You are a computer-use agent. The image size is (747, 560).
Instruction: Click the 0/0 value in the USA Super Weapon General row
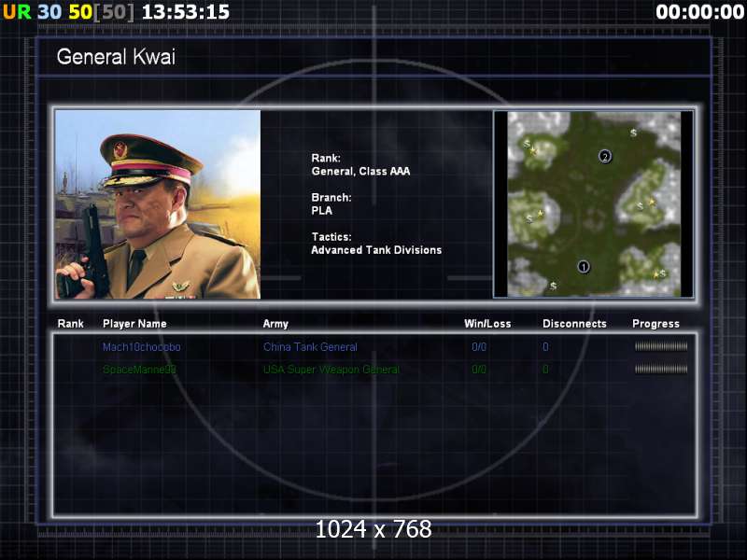pyautogui.click(x=479, y=370)
